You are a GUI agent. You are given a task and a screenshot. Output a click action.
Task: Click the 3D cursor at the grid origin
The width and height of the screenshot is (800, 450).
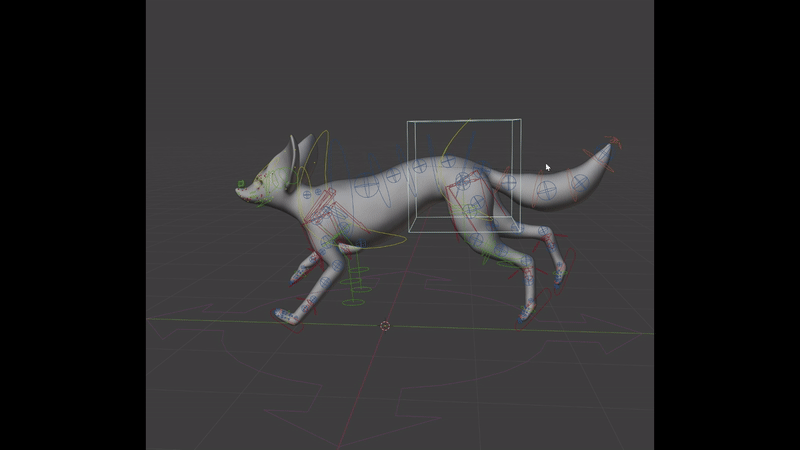[385, 326]
